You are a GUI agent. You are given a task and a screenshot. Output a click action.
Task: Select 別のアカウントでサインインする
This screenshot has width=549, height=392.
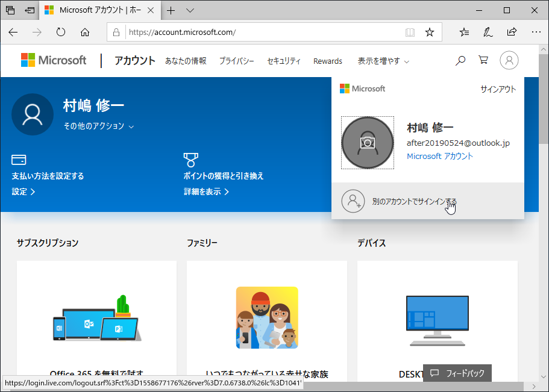pos(428,201)
